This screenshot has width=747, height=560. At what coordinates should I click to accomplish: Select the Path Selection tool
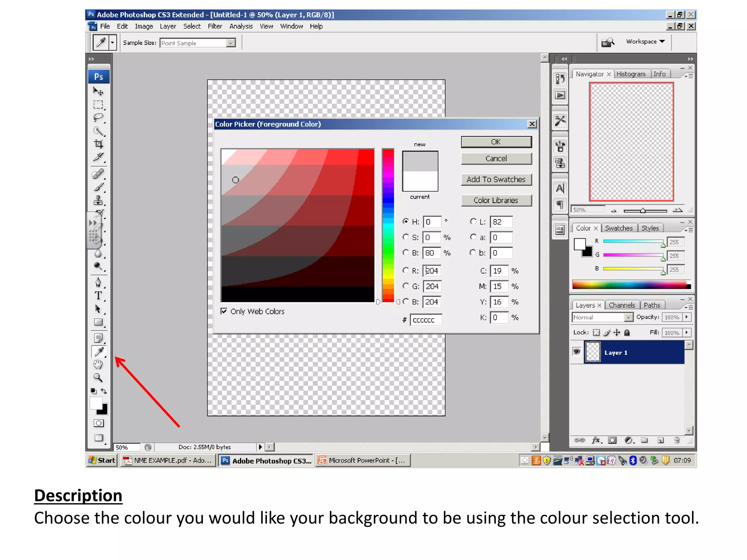point(98,309)
